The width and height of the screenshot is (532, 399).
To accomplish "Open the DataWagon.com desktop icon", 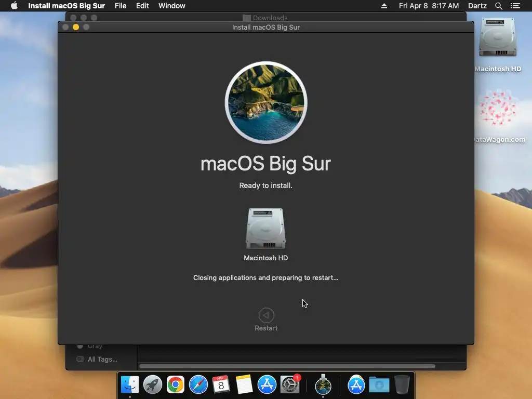I will click(x=497, y=108).
